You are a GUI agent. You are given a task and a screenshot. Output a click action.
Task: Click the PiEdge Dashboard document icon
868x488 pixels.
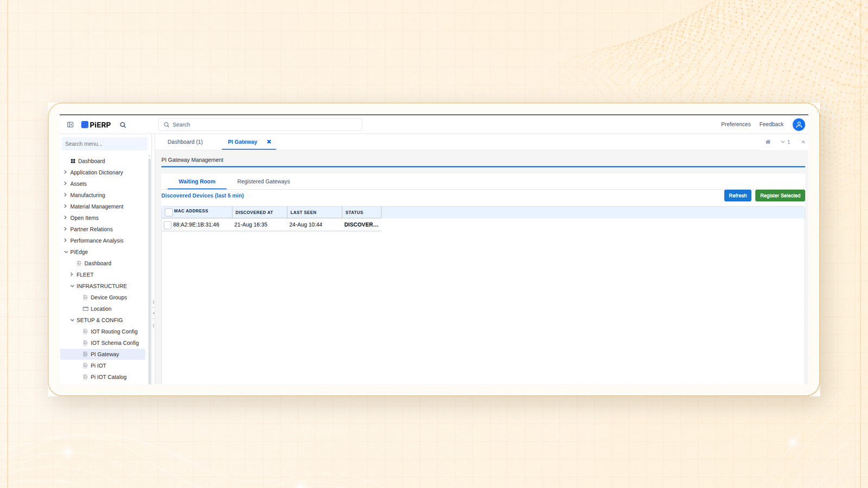[79, 264]
